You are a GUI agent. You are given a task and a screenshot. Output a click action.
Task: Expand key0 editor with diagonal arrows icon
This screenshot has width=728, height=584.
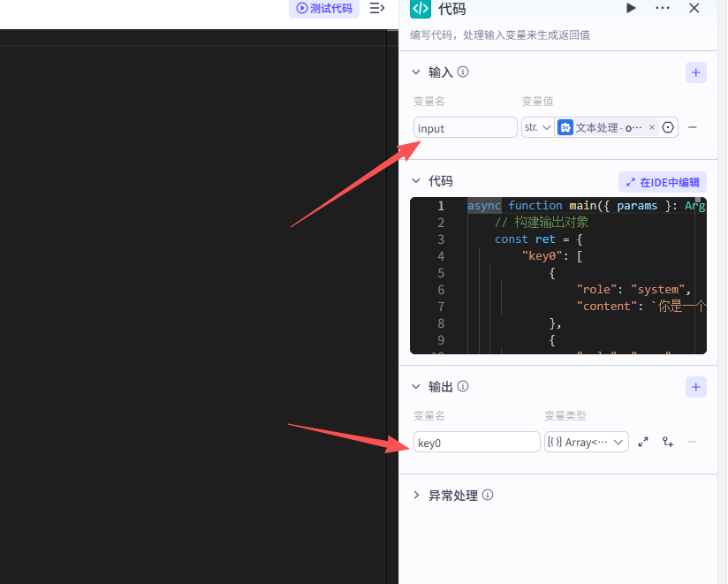(x=643, y=442)
